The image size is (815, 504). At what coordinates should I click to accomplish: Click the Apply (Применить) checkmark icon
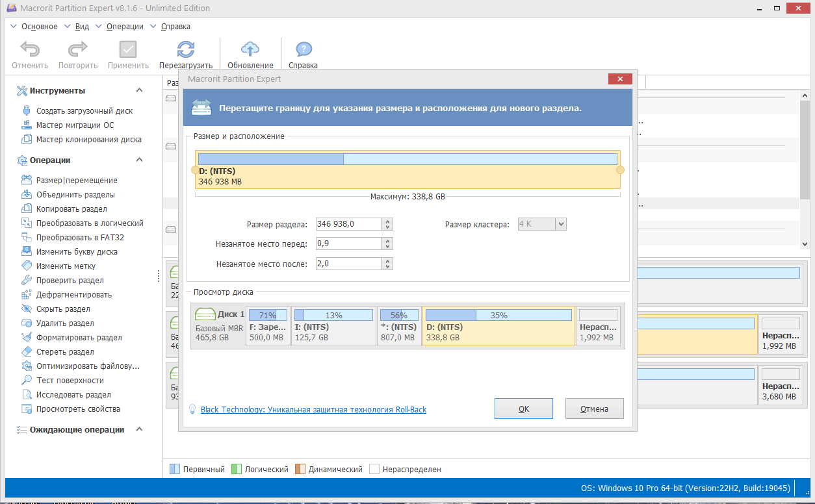(x=129, y=49)
